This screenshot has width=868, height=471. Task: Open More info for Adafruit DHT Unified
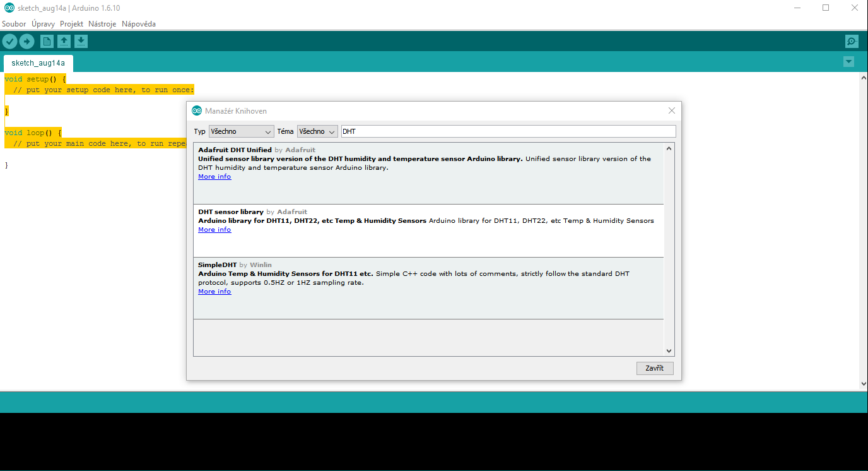pyautogui.click(x=214, y=176)
